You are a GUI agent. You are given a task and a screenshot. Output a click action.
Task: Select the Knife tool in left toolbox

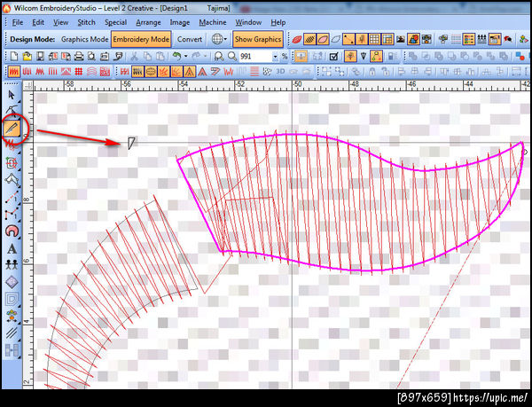(12, 129)
